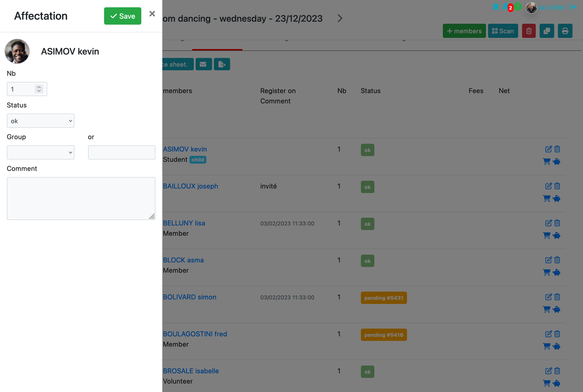Open piggy bank for BELLUNY lisa
The width and height of the screenshot is (583, 392).
pos(557,235)
